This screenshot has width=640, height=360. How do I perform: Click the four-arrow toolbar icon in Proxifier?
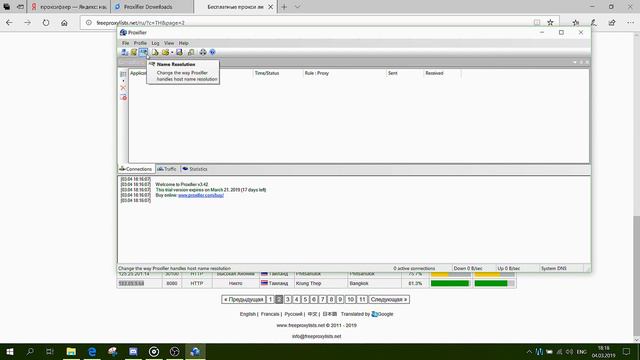pyautogui.click(x=203, y=52)
